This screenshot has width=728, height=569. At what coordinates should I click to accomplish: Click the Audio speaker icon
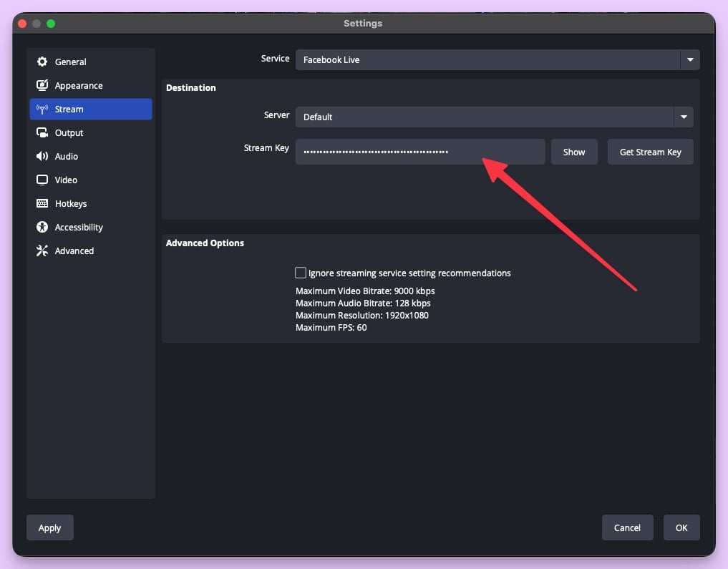coord(42,157)
